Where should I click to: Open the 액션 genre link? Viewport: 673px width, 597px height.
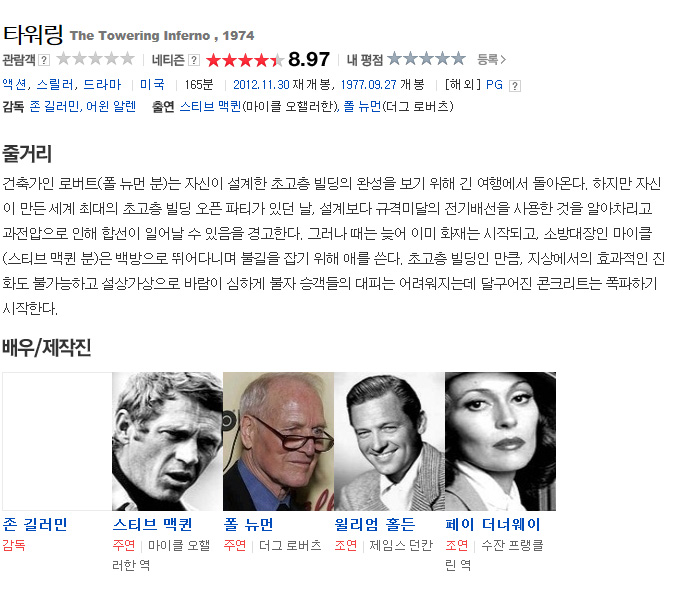(14, 85)
